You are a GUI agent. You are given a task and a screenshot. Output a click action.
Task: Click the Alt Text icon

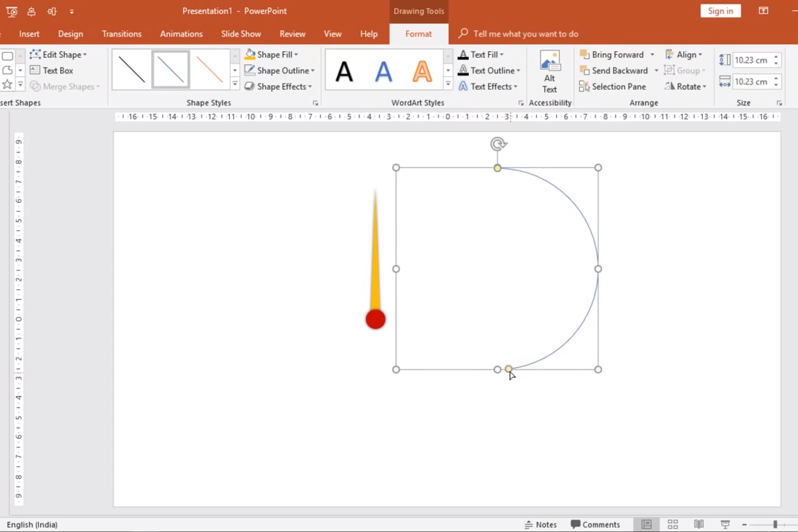coord(549,72)
